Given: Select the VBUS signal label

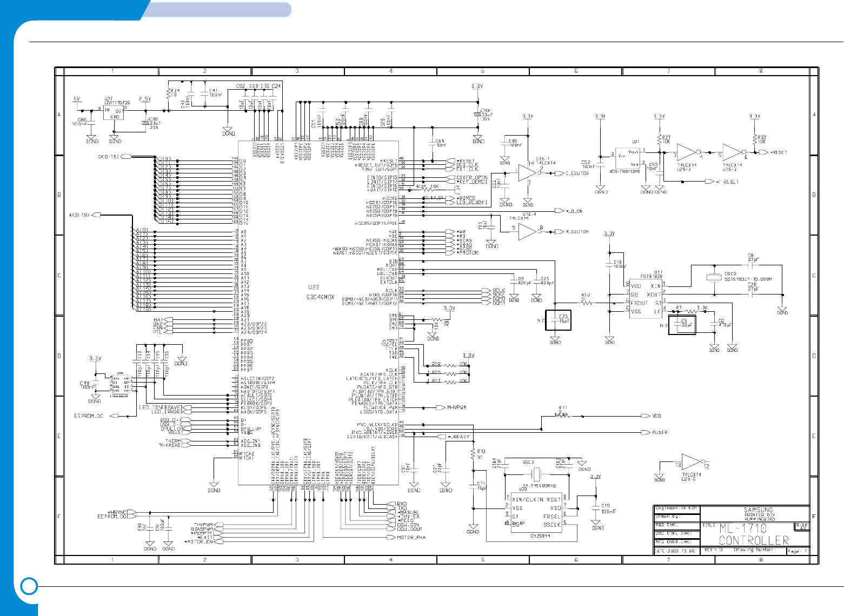Looking at the screenshot, I should tap(175, 432).
